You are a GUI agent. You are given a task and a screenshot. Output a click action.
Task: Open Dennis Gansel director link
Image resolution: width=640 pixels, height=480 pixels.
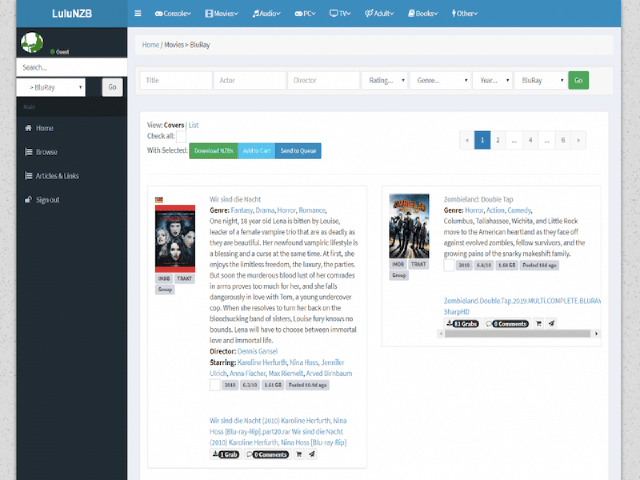256,351
